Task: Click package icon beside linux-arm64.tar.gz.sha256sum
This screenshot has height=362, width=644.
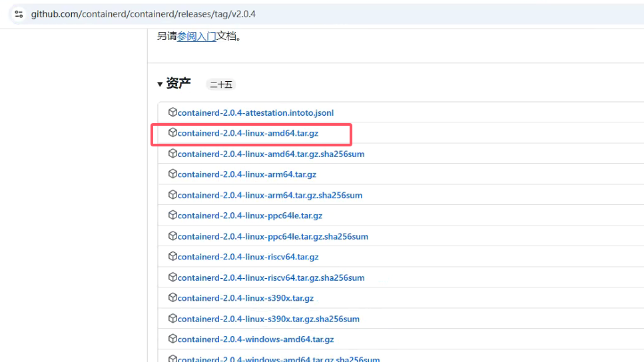Action: [172, 194]
